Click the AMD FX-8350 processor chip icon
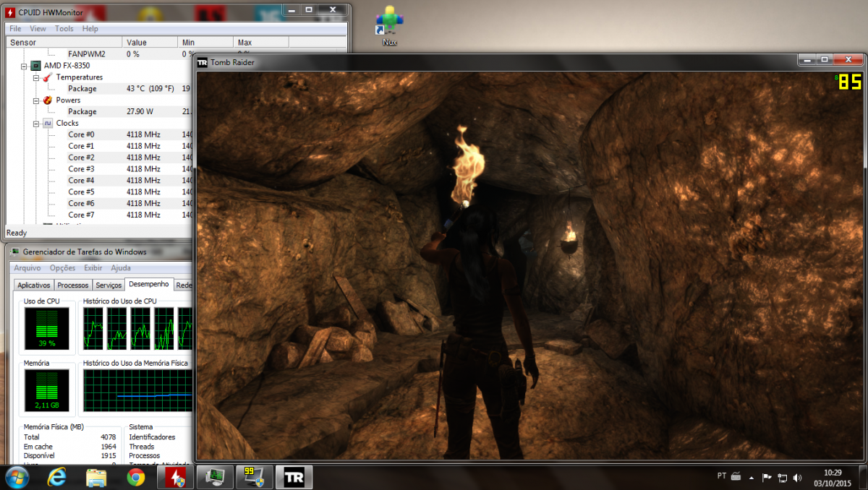The width and height of the screenshot is (868, 490). 35,66
